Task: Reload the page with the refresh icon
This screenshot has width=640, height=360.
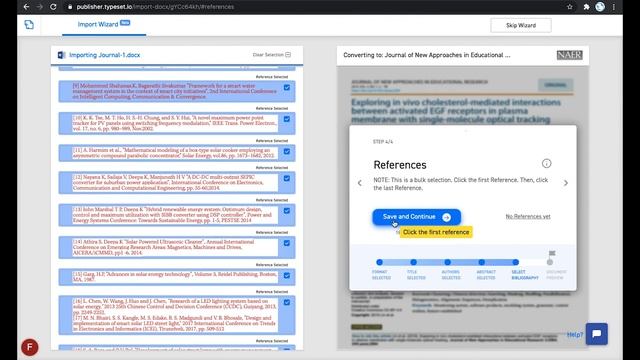Action: coord(53,7)
